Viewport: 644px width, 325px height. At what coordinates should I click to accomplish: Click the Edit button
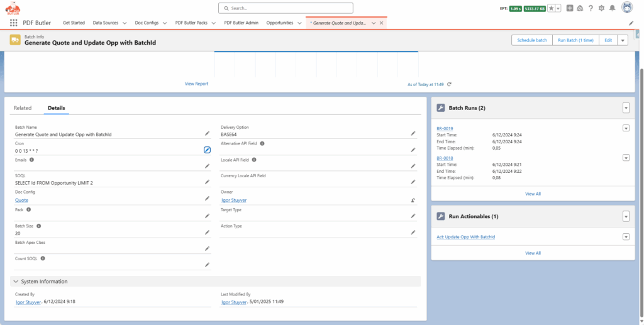[x=608, y=40]
